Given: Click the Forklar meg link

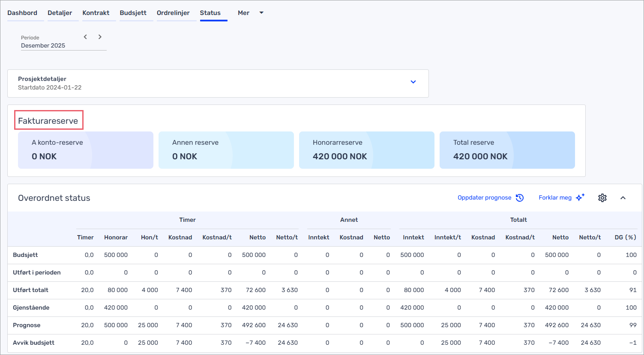Looking at the screenshot, I should pos(555,198).
